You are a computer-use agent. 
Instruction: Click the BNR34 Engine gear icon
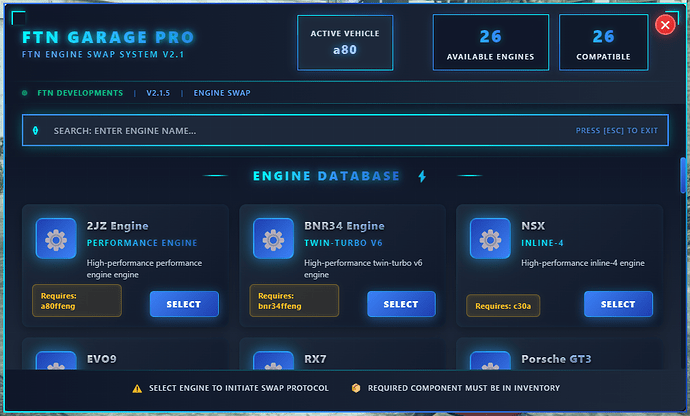point(273,239)
